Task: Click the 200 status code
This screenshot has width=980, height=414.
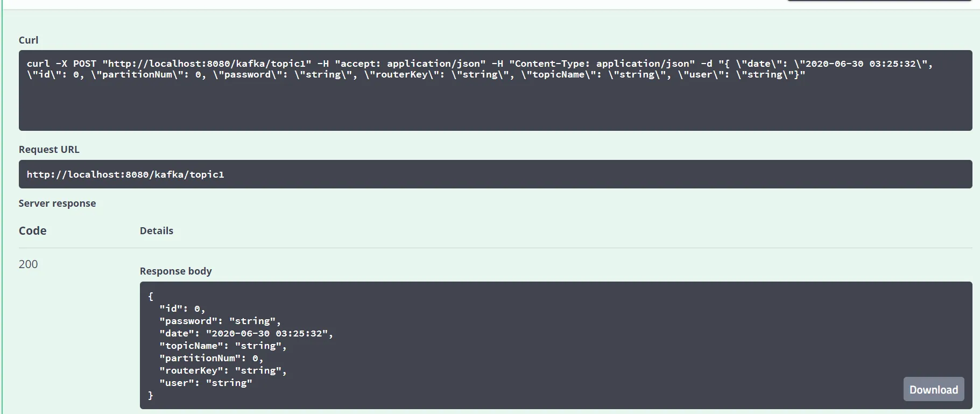Action: (x=28, y=264)
